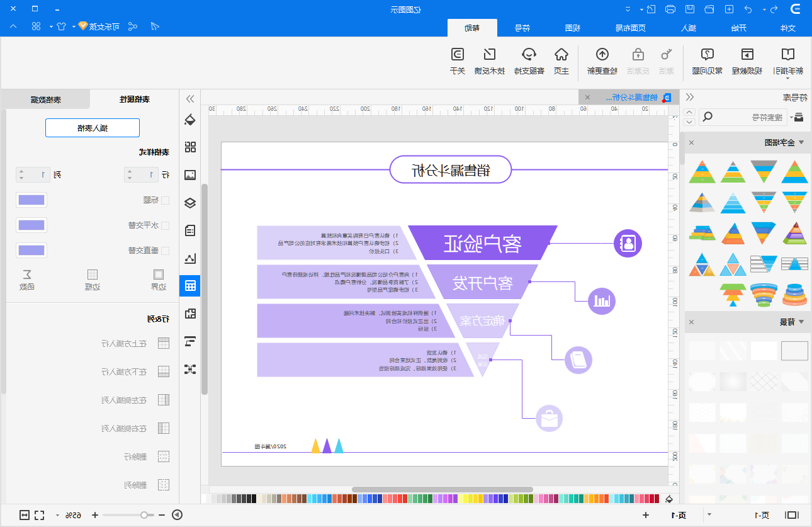Click the zoom slider handle
Image resolution: width=812 pixels, height=527 pixels.
click(144, 515)
